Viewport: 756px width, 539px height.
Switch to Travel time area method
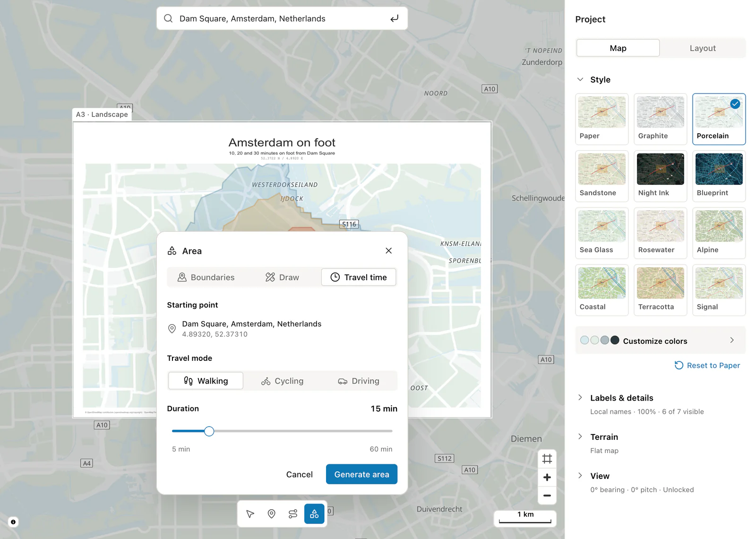pos(359,277)
